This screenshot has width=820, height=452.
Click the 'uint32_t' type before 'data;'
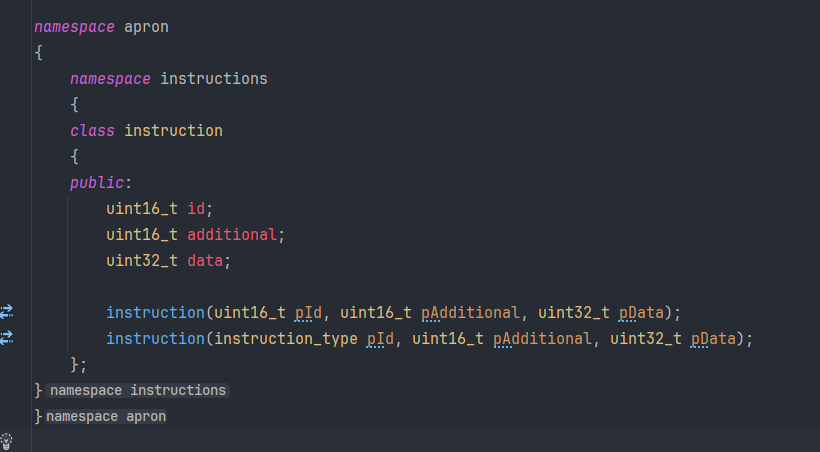coord(142,260)
